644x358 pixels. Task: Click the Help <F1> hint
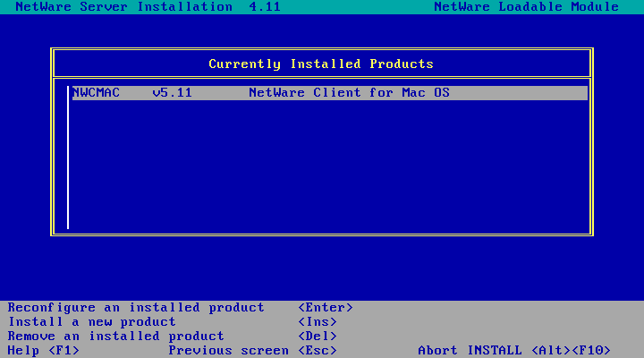point(44,351)
